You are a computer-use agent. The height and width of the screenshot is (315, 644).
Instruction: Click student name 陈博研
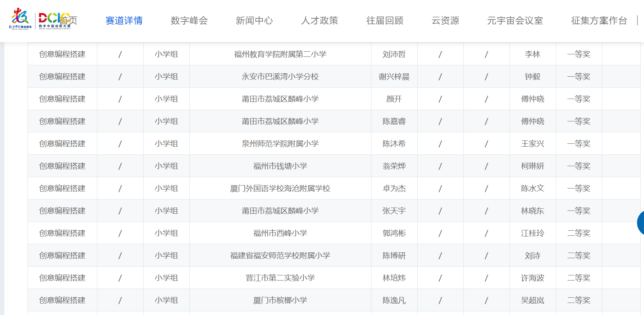pos(394,256)
